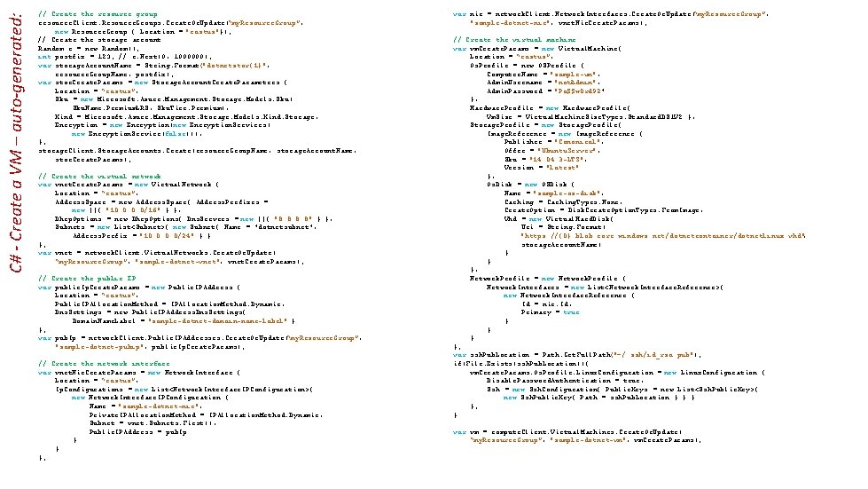The height and width of the screenshot is (489, 868).
Task: Click the comment '// Create the virtual network'
Action: point(99,176)
